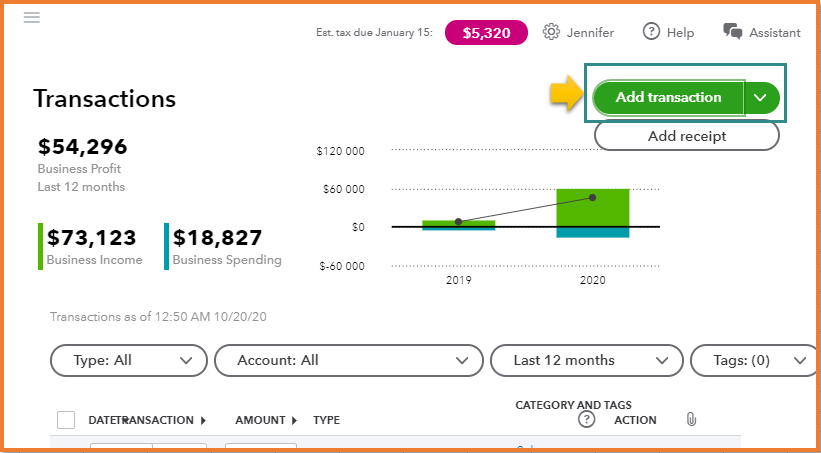Click the settings gear icon
Viewport: 821px width, 453px height.
pyautogui.click(x=551, y=32)
